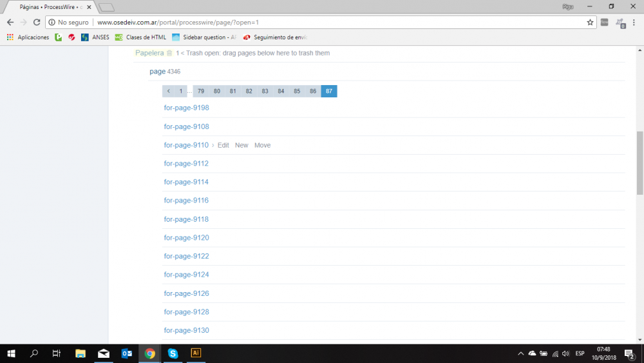
Task: Open the Clases de HTML bookmark
Action: pos(140,37)
